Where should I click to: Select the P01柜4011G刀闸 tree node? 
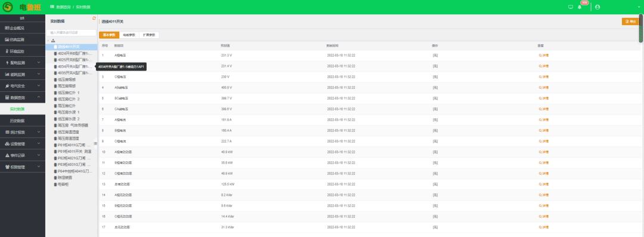tap(72, 145)
